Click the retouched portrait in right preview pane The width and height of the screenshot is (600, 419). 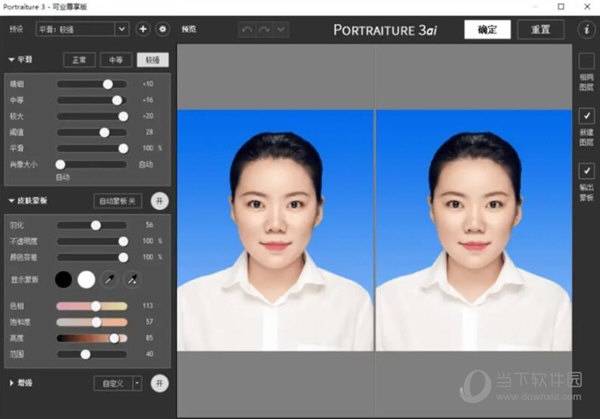[474, 230]
